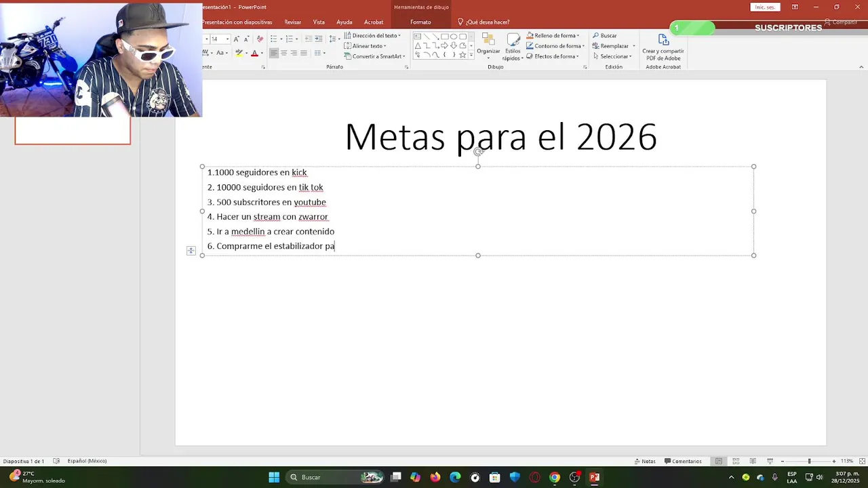
Task: Expand the shapes gallery more button
Action: click(471, 56)
